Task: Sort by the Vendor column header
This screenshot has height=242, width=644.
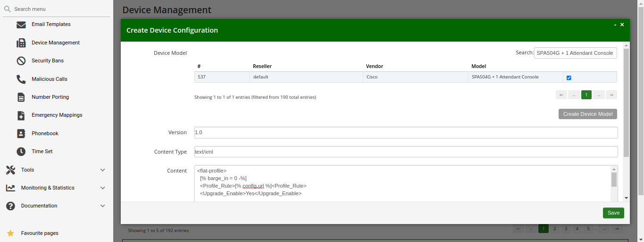Action: click(x=375, y=66)
